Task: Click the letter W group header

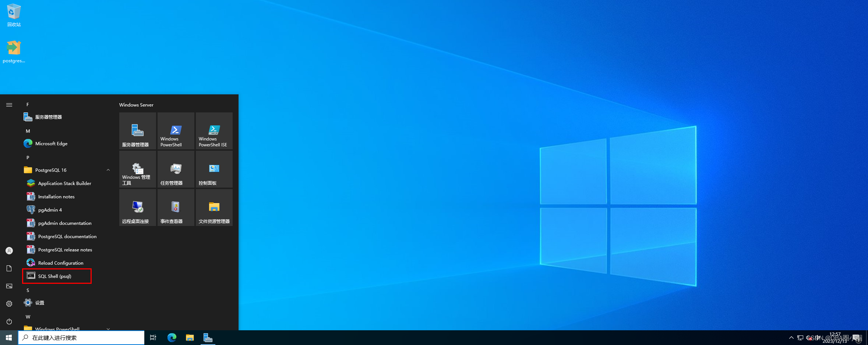Action: click(28, 317)
